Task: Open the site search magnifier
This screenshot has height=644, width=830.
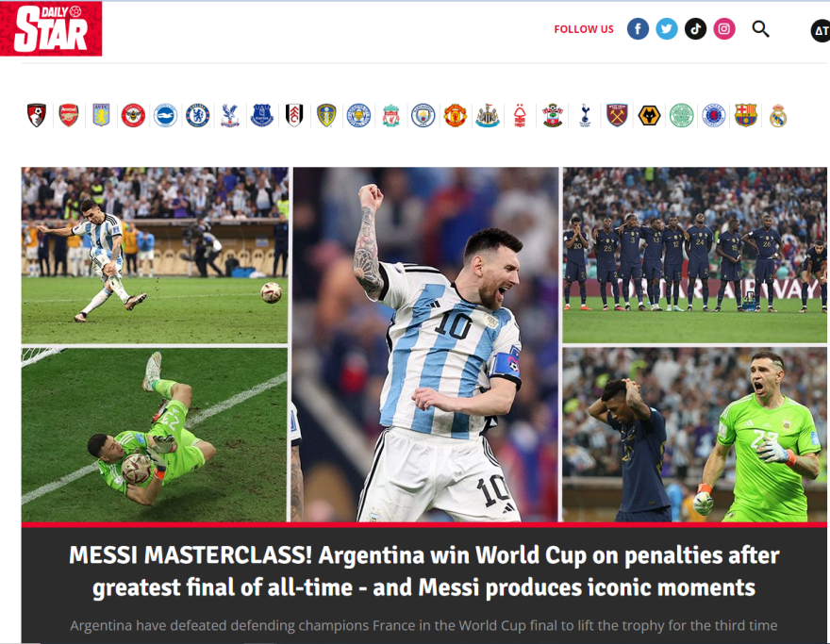Action: pos(760,28)
